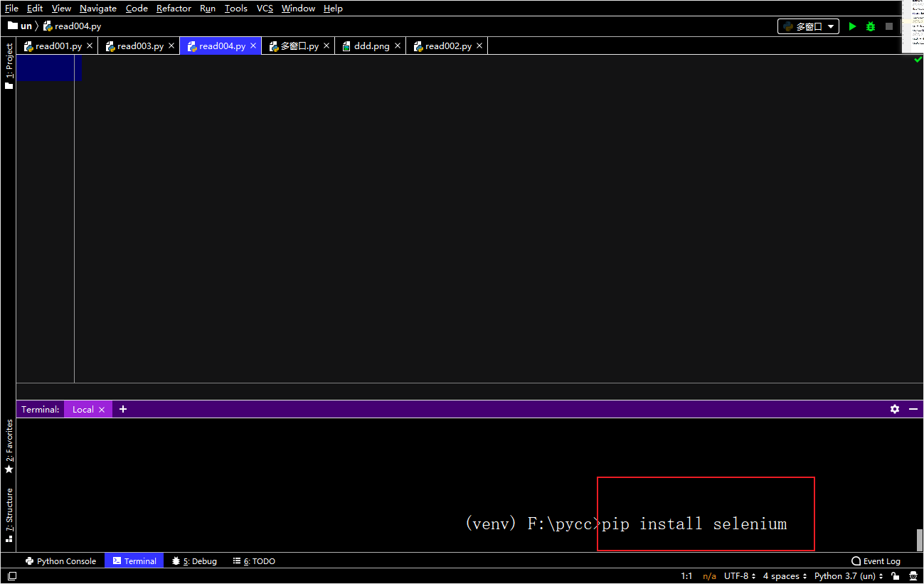Toggle tool window bars with bottom-left square icon
The height and width of the screenshot is (584, 924).
tap(11, 576)
